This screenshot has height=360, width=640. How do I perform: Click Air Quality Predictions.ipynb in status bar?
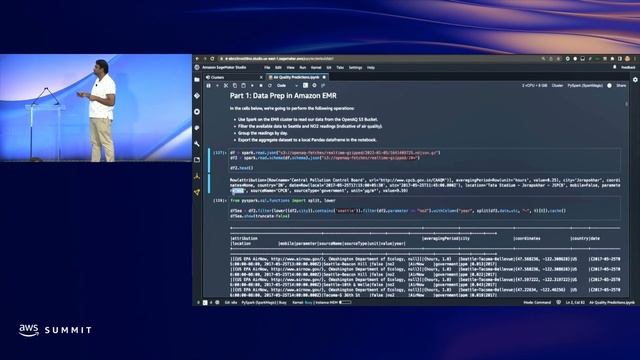(x=612, y=302)
